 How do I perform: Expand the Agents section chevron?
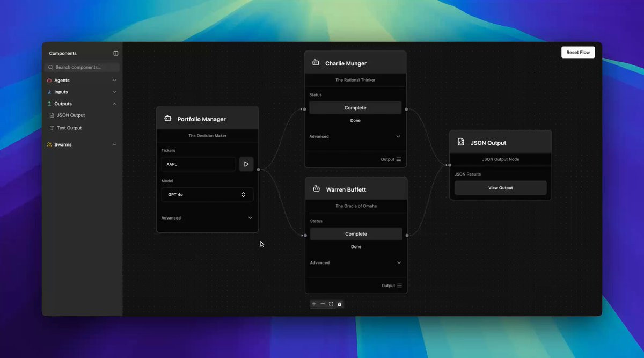coord(114,80)
